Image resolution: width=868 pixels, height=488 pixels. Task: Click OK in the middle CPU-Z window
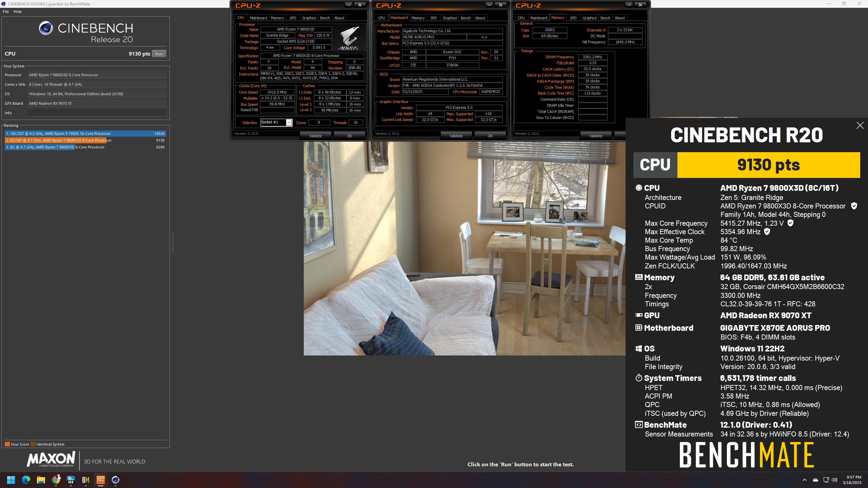tap(490, 136)
